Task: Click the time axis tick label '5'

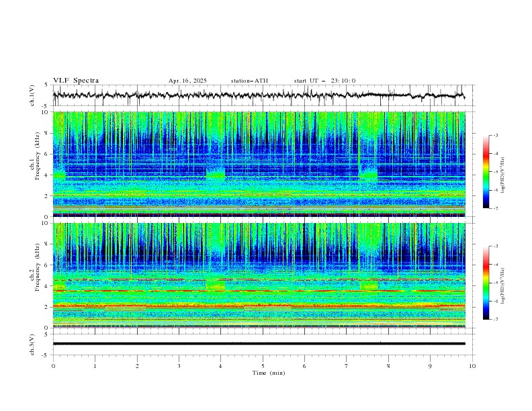Action: tap(263, 366)
